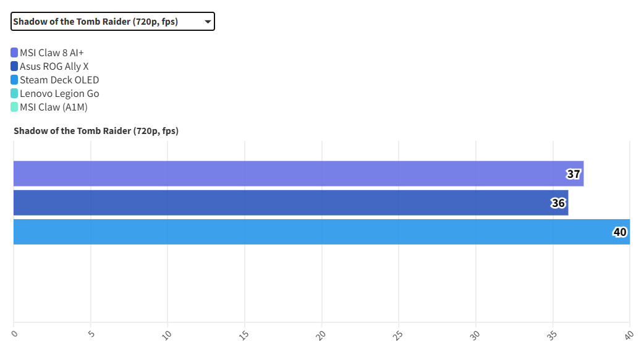Toggle the Steam Deck OLED legend label
The height and width of the screenshot is (347, 644).
point(59,80)
